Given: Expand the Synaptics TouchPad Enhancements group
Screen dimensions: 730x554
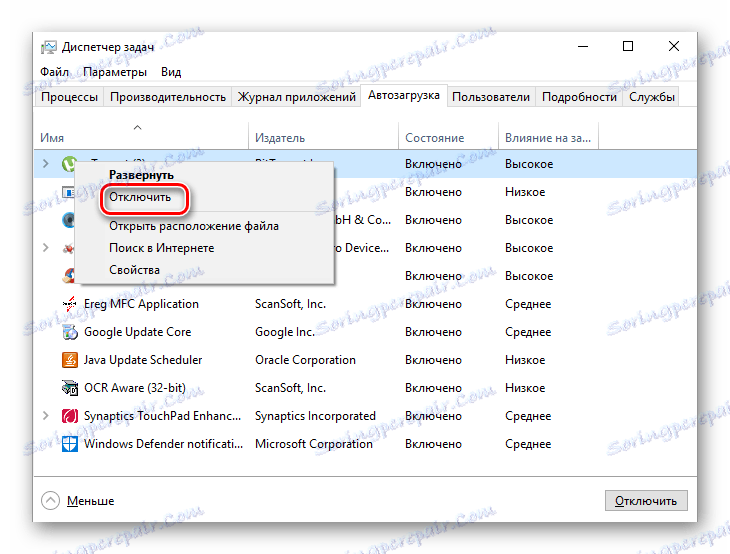Looking at the screenshot, I should point(46,415).
